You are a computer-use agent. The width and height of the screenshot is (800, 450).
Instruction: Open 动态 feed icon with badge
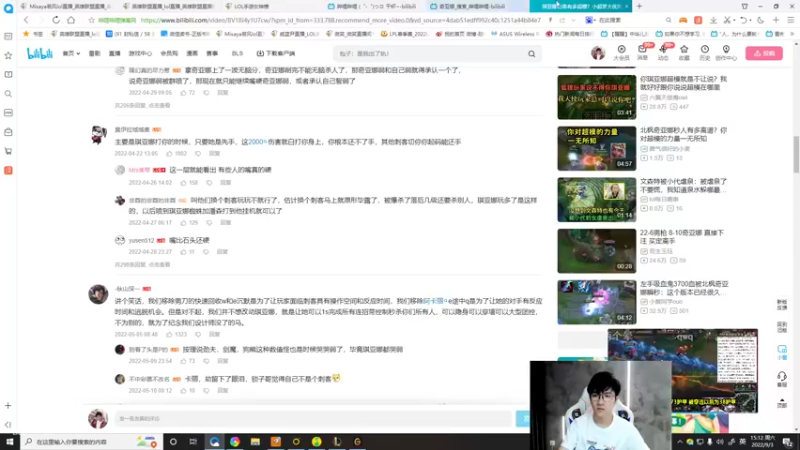[x=663, y=53]
